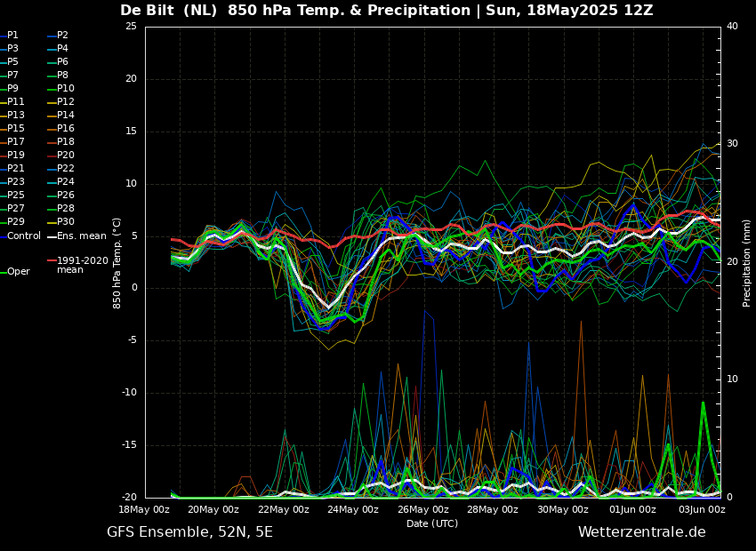756x551 pixels.
Task: Click the 850 hPa Temp. (°C) axis label
Action: [117, 263]
